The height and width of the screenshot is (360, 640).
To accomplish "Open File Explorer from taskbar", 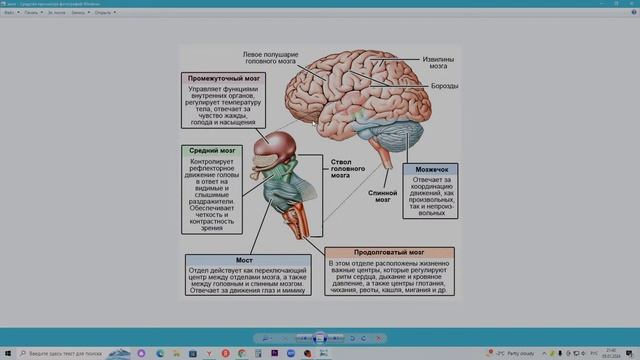I will coord(176,353).
